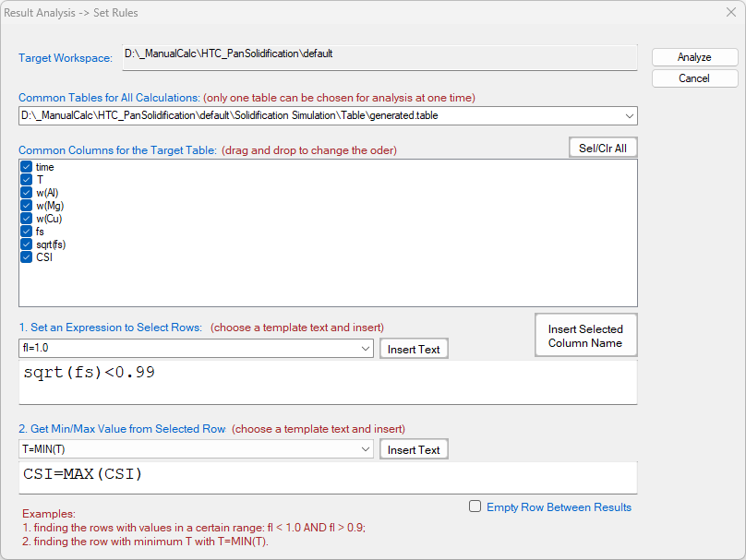This screenshot has width=746, height=560.
Task: Open the Common Tables dropdown
Action: click(x=629, y=116)
